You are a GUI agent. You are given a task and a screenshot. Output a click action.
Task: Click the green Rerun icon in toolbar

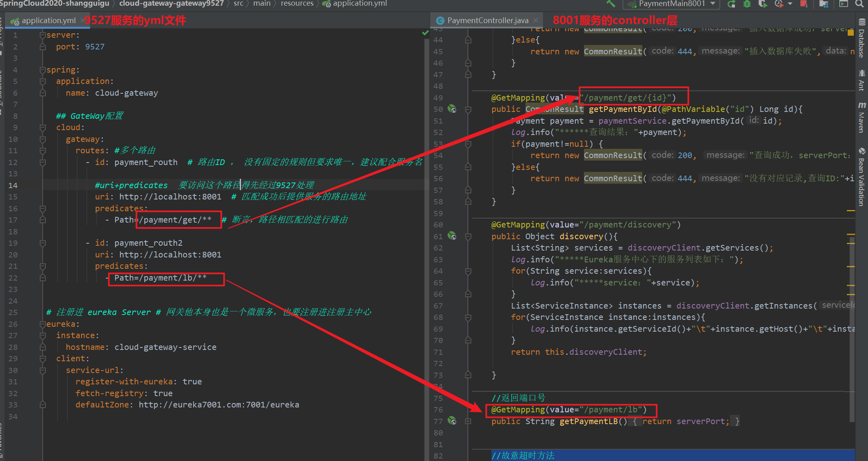pyautogui.click(x=732, y=4)
